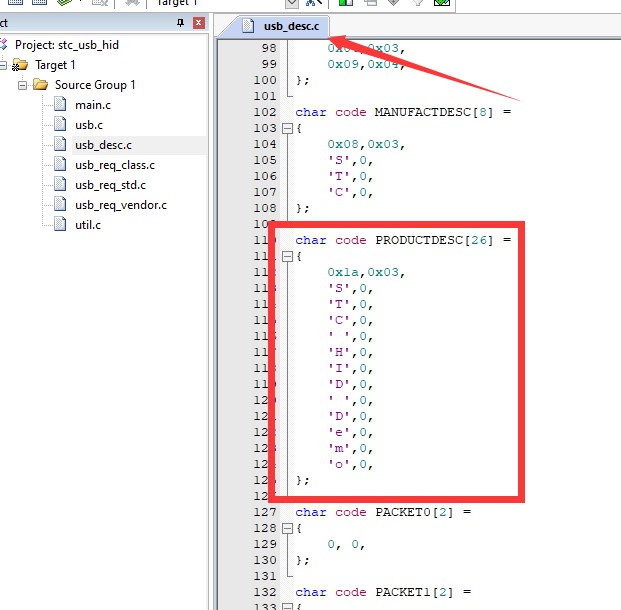Click the document icon on usb_desc.c tab
621x610 pixels.
pos(248,26)
